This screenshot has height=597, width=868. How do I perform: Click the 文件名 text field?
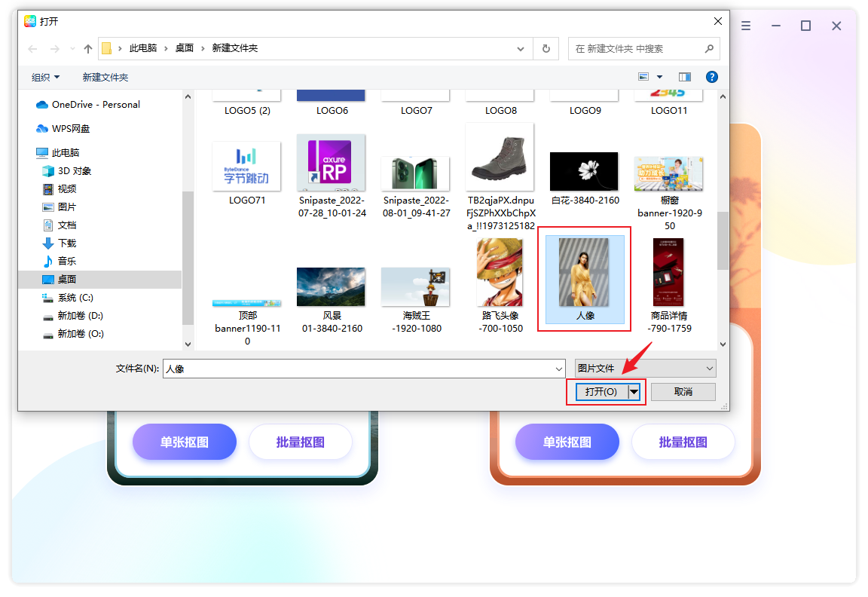pyautogui.click(x=359, y=369)
